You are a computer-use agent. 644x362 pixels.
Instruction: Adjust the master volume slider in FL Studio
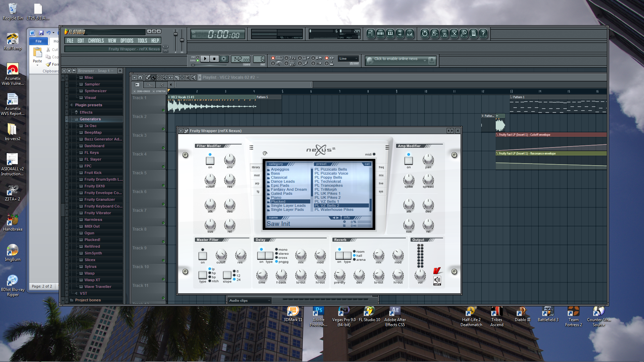tap(175, 34)
